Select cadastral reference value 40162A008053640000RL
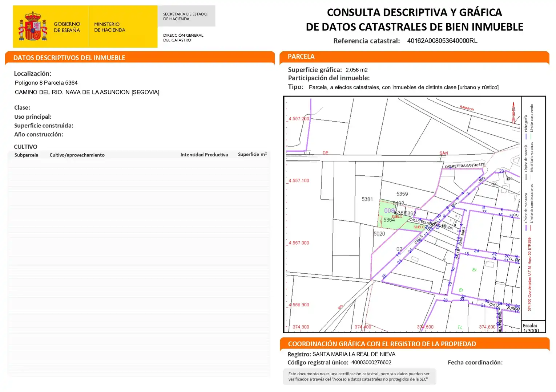 click(x=442, y=41)
